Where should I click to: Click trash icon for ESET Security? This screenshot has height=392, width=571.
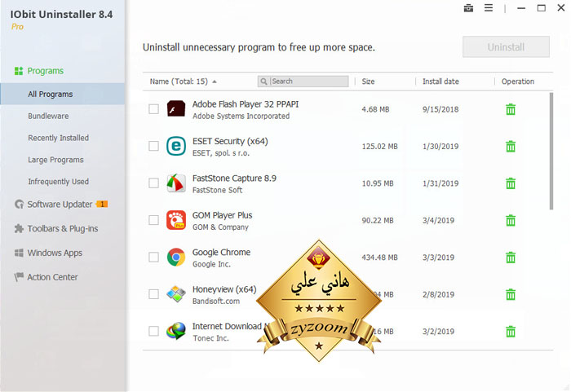point(511,147)
